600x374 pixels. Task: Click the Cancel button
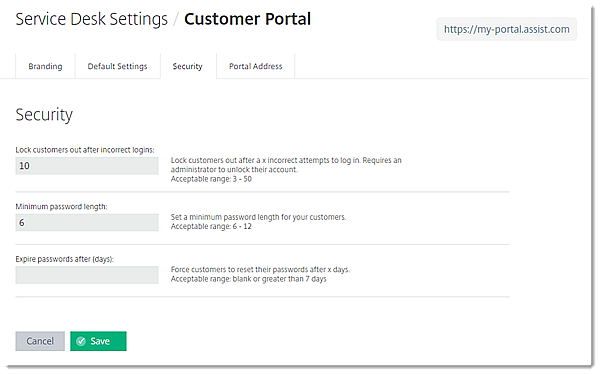coord(40,341)
